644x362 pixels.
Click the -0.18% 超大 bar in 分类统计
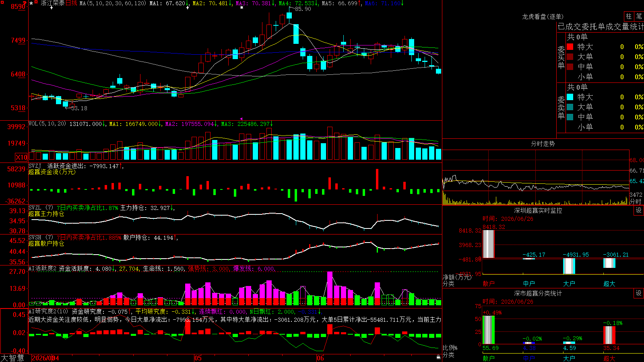pos(609,335)
